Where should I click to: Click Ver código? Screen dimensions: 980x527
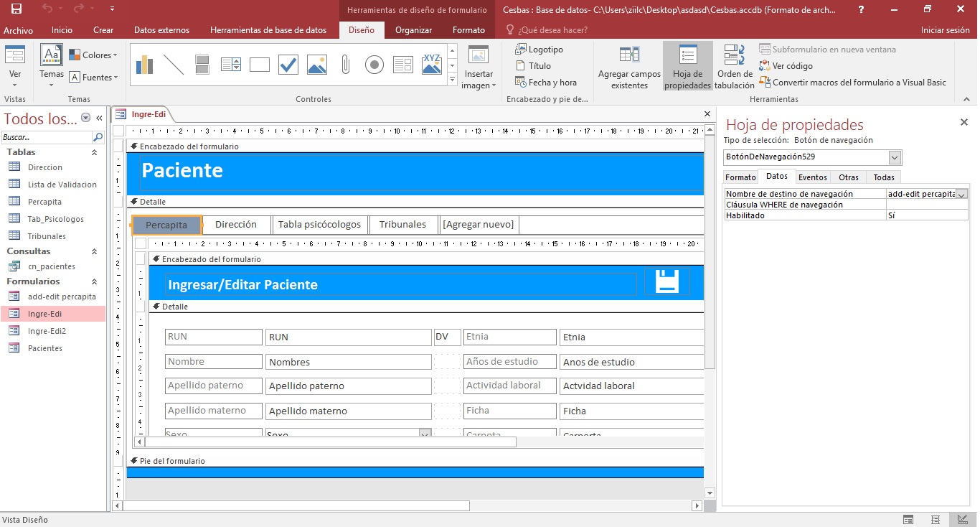[x=786, y=66]
